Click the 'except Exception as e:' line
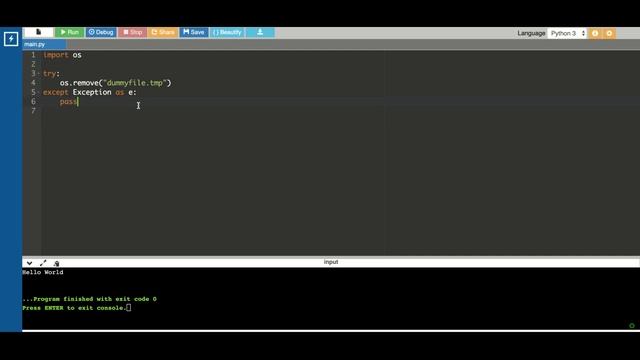Viewport: 640px width, 360px height. 90,92
